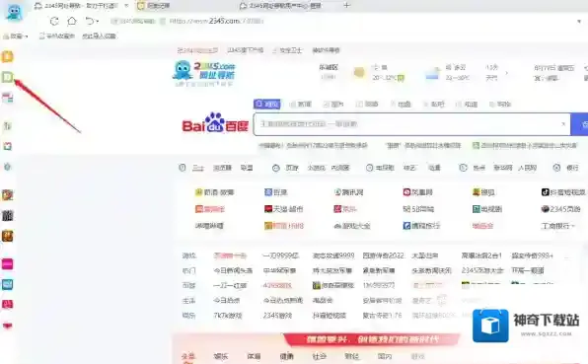
Task: Open the 2345页游 site link
Action: pyautogui.click(x=560, y=209)
